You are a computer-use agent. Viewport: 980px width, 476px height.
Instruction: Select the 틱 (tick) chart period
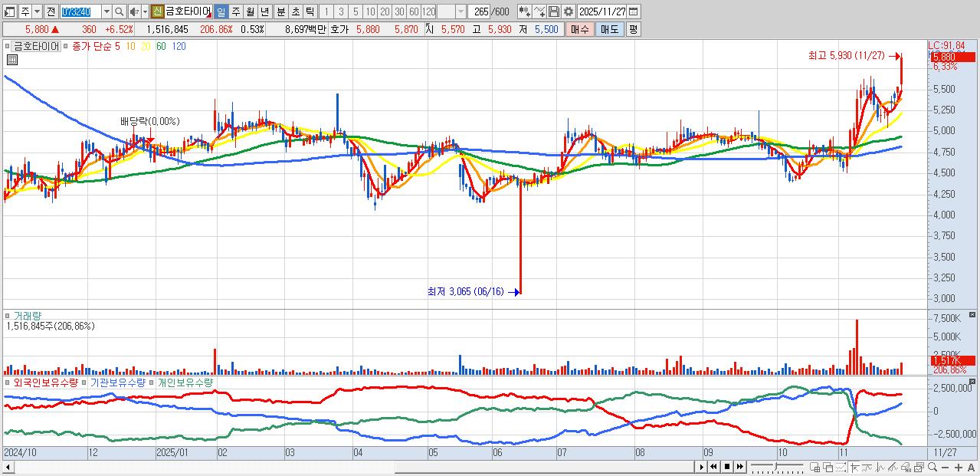[309, 11]
